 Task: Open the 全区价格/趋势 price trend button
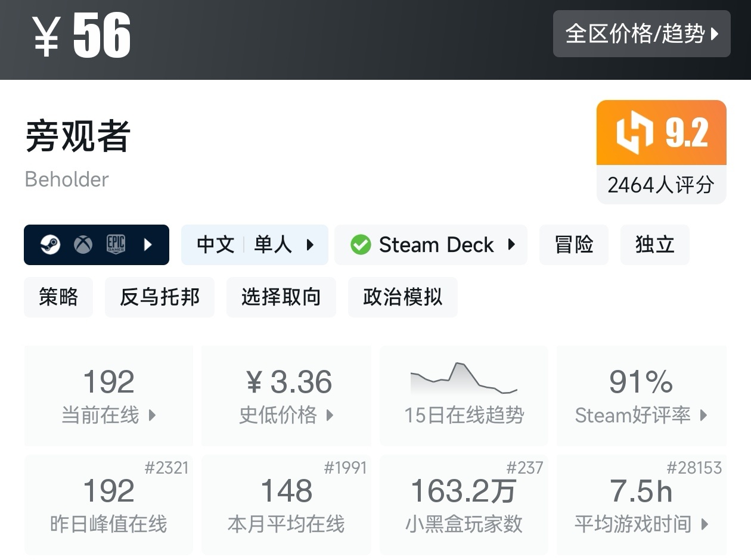tap(641, 34)
